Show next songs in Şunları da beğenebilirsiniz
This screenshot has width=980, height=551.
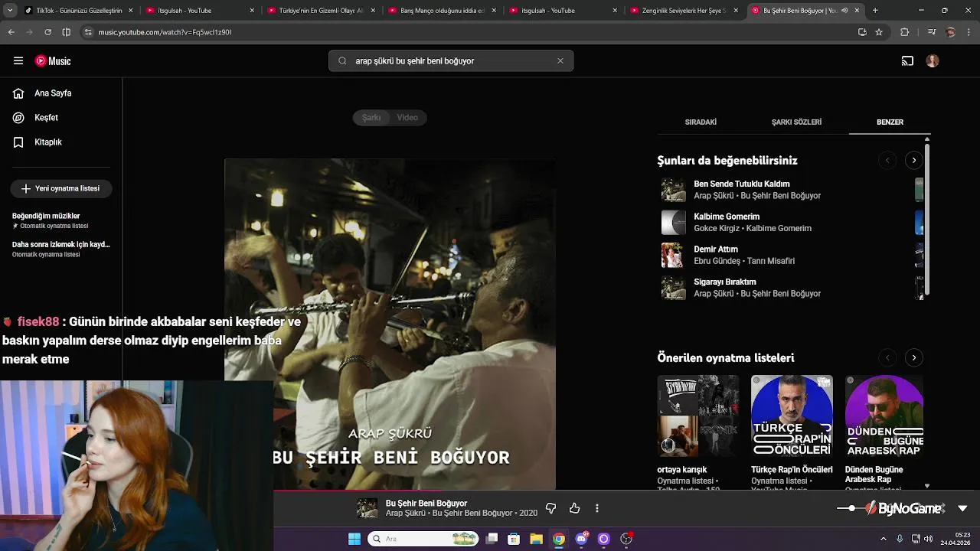point(913,160)
